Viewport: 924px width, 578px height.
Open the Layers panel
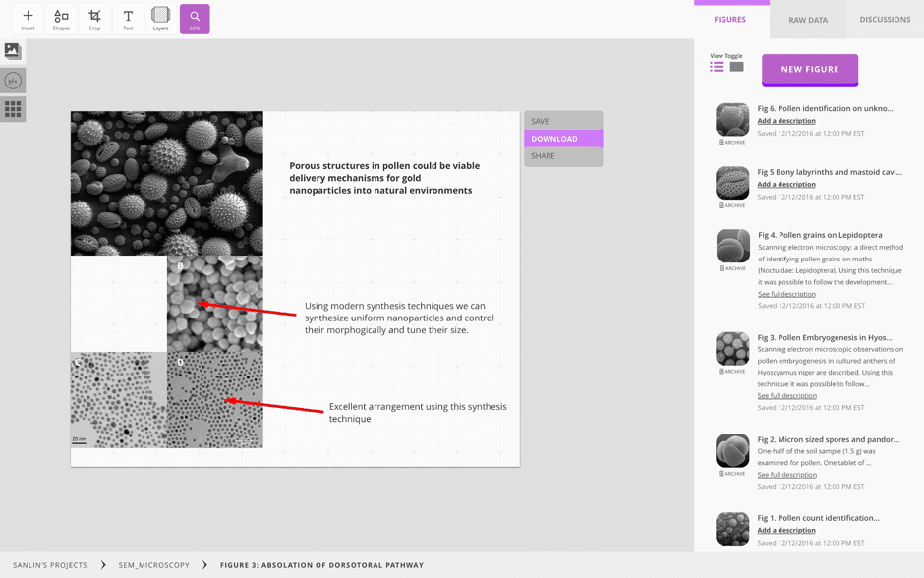160,19
